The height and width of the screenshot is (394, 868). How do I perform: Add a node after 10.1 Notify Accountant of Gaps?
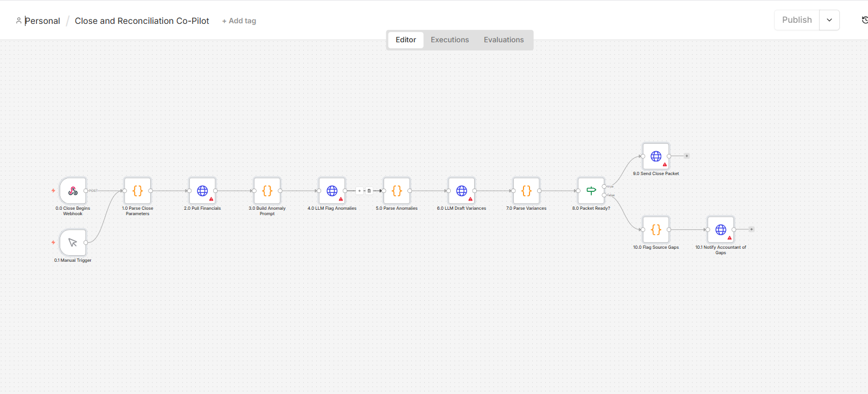(751, 229)
